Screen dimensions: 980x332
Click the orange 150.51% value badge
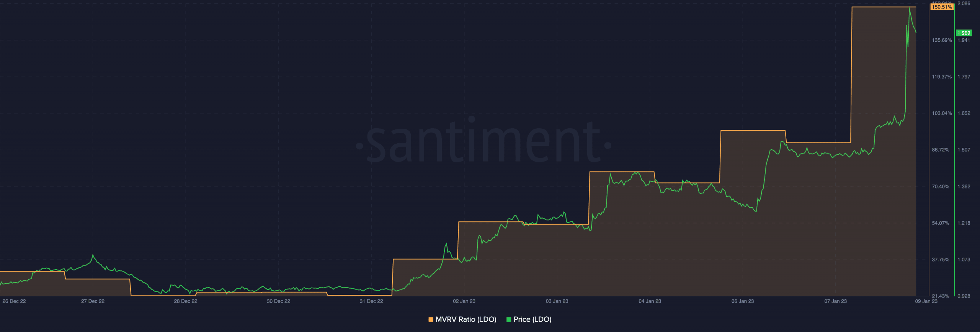942,7
